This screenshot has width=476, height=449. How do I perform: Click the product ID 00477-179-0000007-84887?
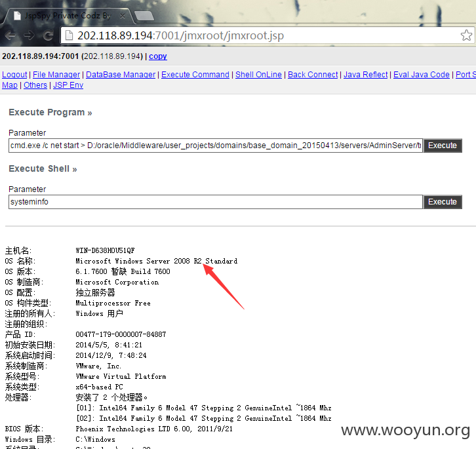121,334
